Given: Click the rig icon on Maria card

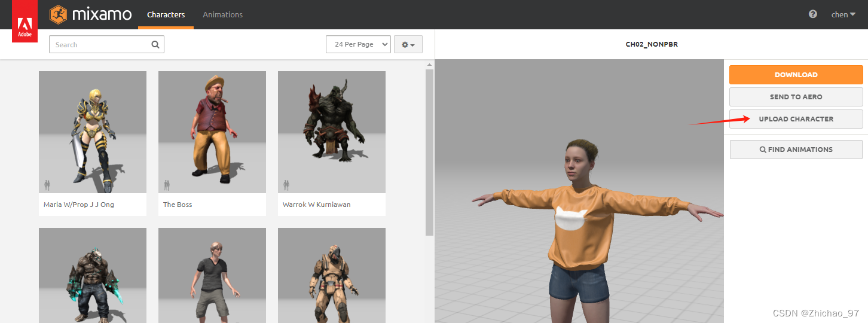Looking at the screenshot, I should (47, 185).
